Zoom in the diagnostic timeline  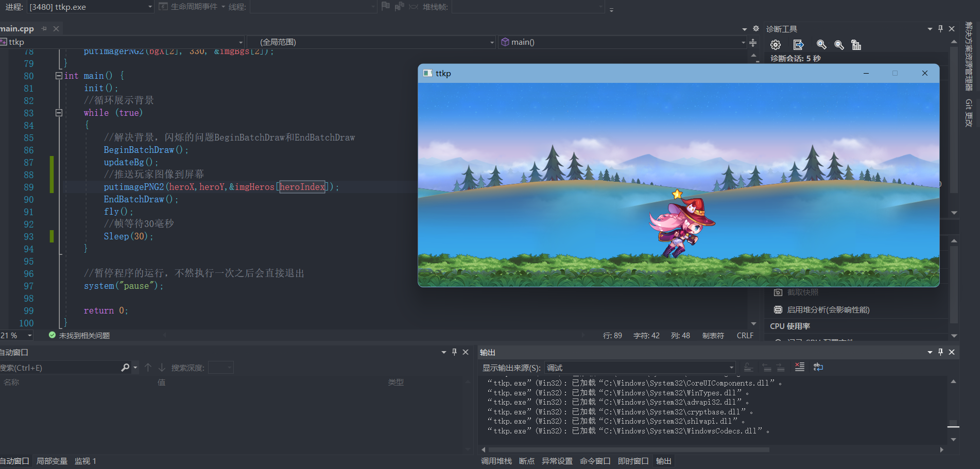[821, 45]
